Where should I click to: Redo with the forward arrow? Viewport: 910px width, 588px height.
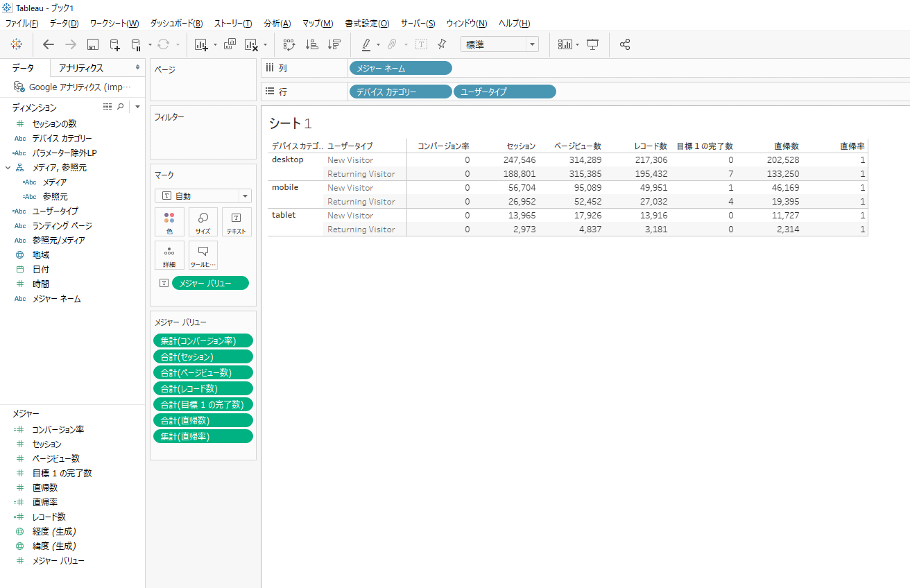tap(70, 44)
